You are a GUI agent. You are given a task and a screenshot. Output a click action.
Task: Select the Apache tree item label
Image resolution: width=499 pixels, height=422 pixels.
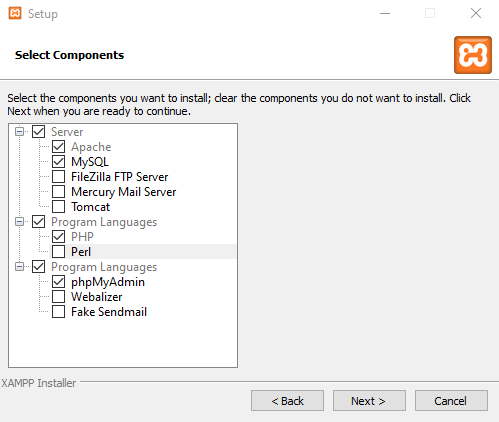pyautogui.click(x=91, y=147)
